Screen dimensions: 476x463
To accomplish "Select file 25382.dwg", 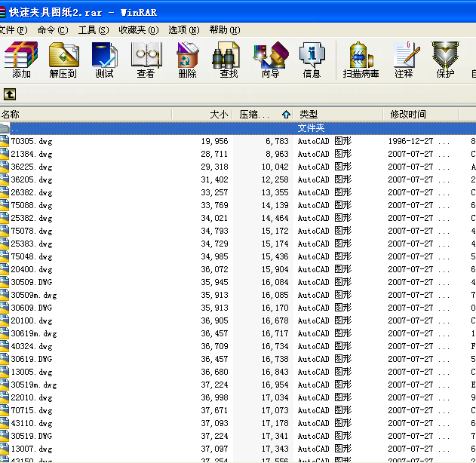I will point(32,218).
